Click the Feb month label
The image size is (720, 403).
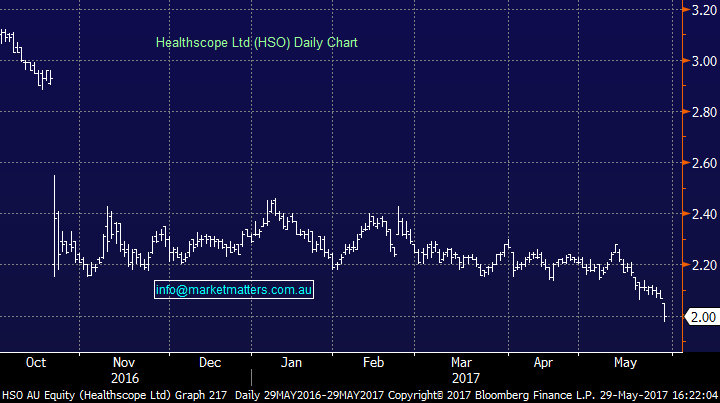point(373,363)
